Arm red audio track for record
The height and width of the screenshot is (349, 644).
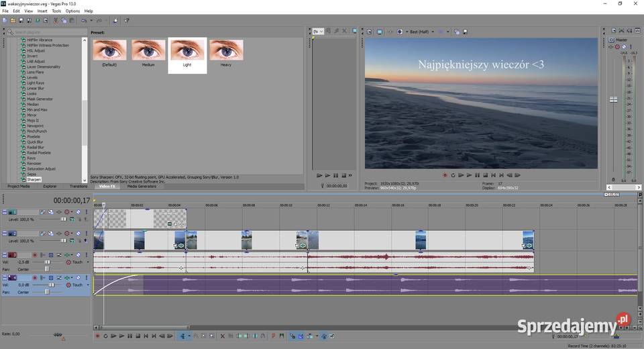click(x=34, y=255)
